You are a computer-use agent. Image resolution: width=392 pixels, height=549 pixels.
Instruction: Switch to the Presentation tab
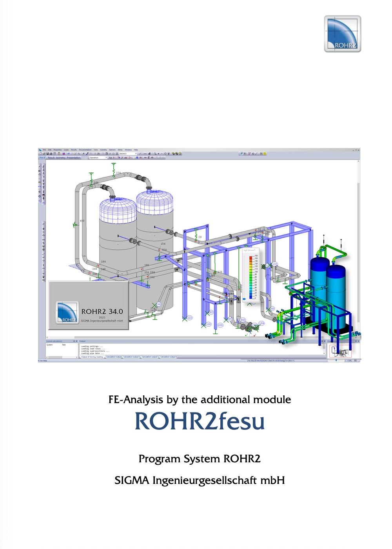(73, 158)
